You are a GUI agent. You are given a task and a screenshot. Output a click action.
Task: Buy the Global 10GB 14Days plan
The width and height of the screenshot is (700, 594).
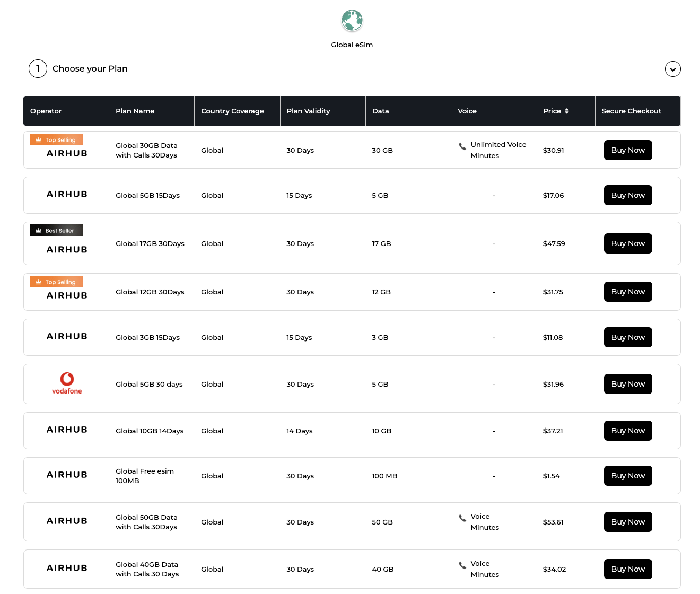click(628, 431)
